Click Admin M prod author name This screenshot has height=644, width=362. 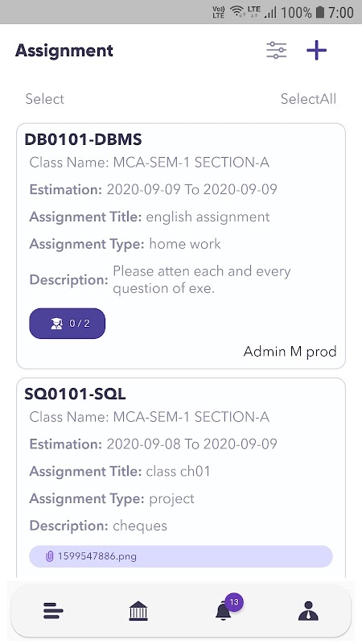(x=290, y=352)
